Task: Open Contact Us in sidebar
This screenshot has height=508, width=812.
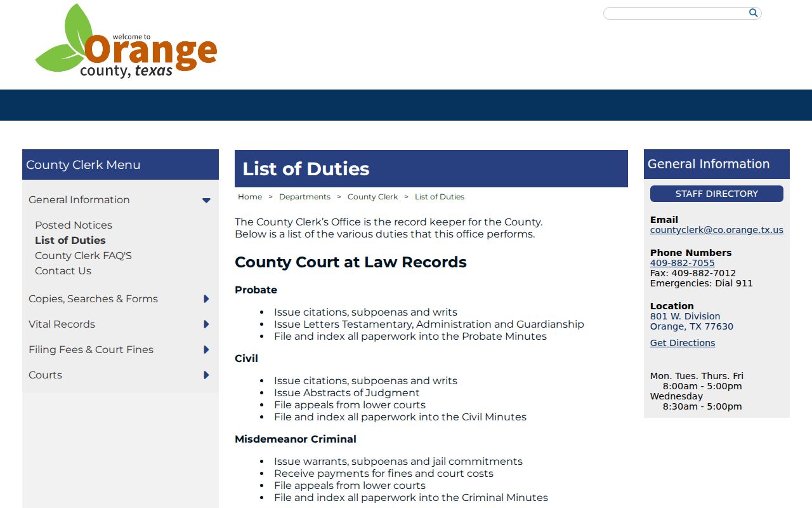Action: (x=63, y=271)
